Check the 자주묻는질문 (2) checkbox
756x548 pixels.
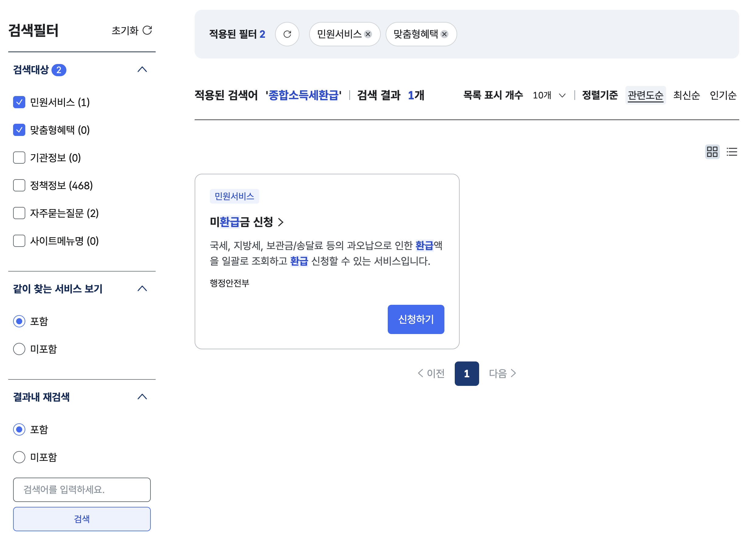tap(19, 213)
